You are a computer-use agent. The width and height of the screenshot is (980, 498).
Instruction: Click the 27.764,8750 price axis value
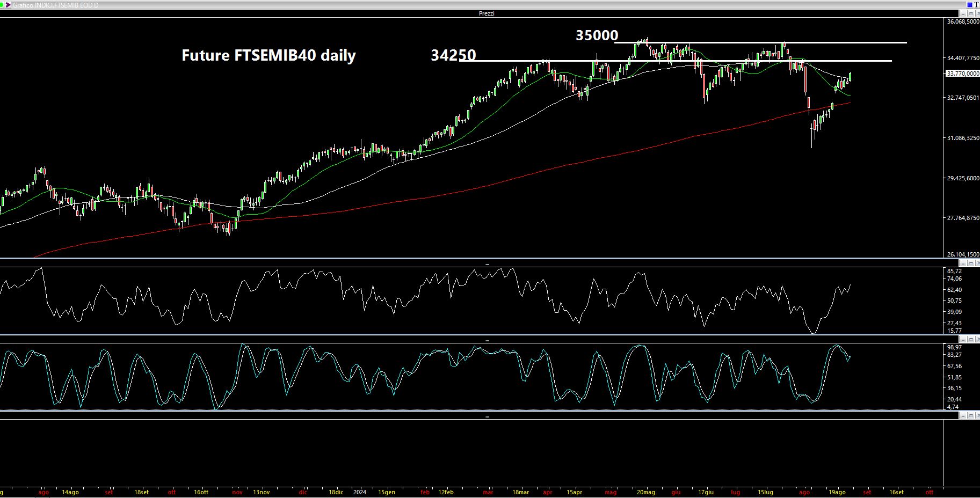pyautogui.click(x=963, y=218)
